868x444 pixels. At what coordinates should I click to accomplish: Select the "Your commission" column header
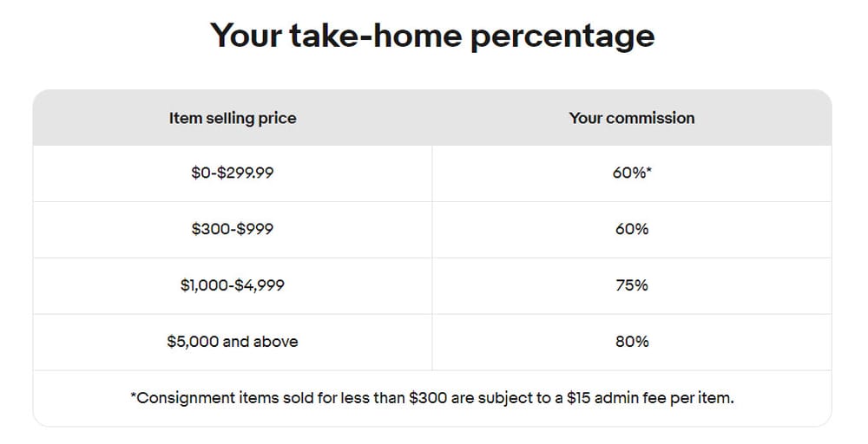point(632,118)
